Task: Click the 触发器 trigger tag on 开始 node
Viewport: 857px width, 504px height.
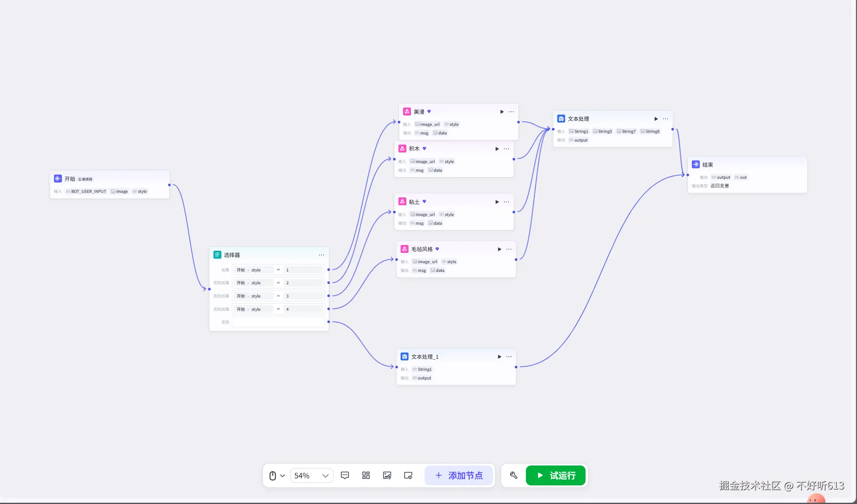Action: coord(86,179)
